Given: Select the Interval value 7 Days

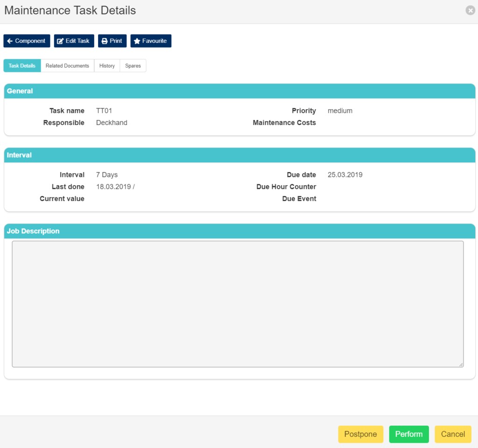Looking at the screenshot, I should (x=107, y=175).
